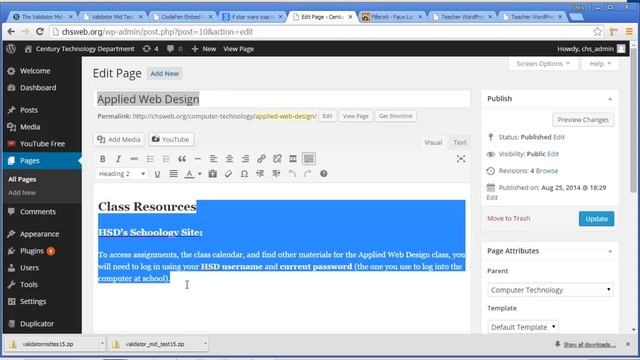Open the Parent page dropdown Computer Technology
The width and height of the screenshot is (640, 360).
click(550, 290)
